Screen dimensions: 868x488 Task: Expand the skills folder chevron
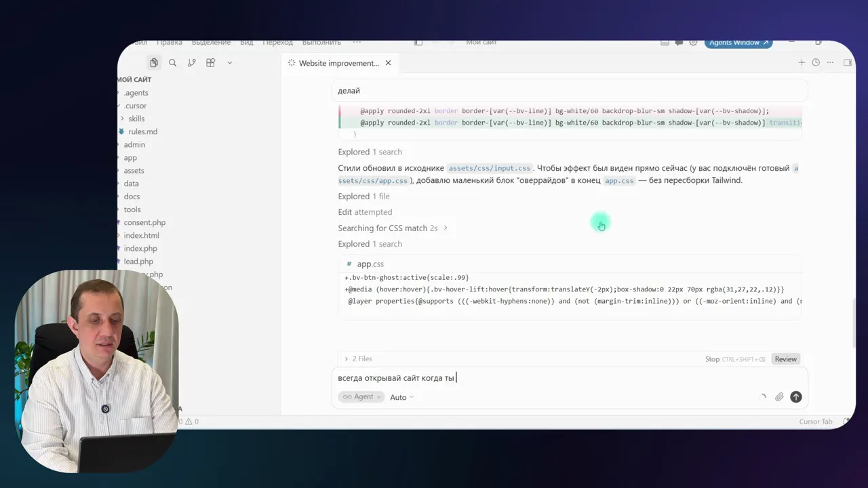tap(122, 119)
